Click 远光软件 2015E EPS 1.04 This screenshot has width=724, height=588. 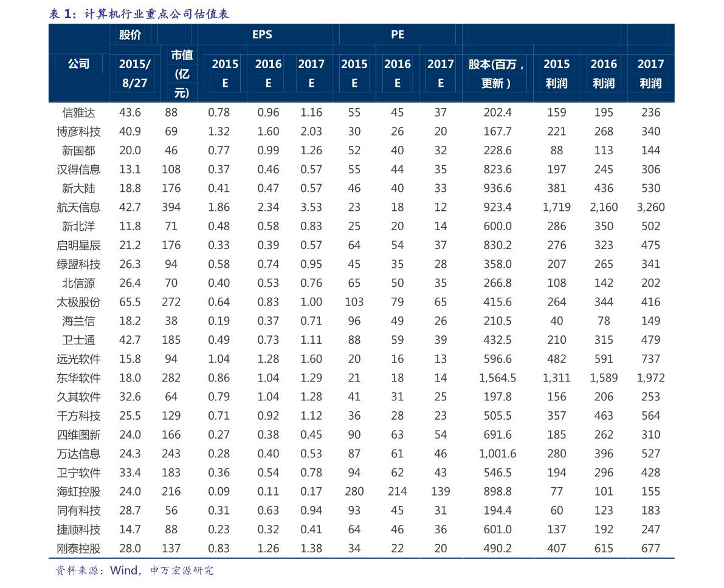coord(219,359)
